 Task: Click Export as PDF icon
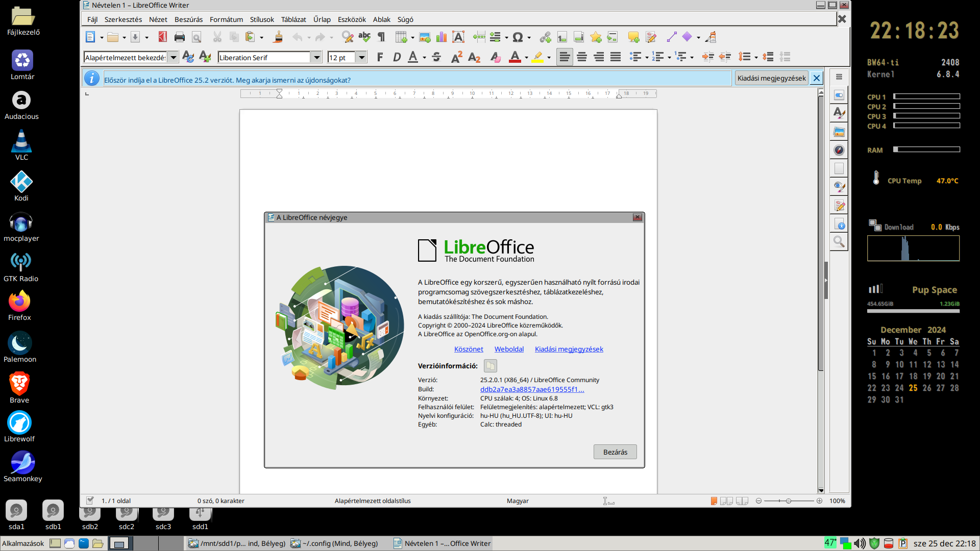[163, 37]
